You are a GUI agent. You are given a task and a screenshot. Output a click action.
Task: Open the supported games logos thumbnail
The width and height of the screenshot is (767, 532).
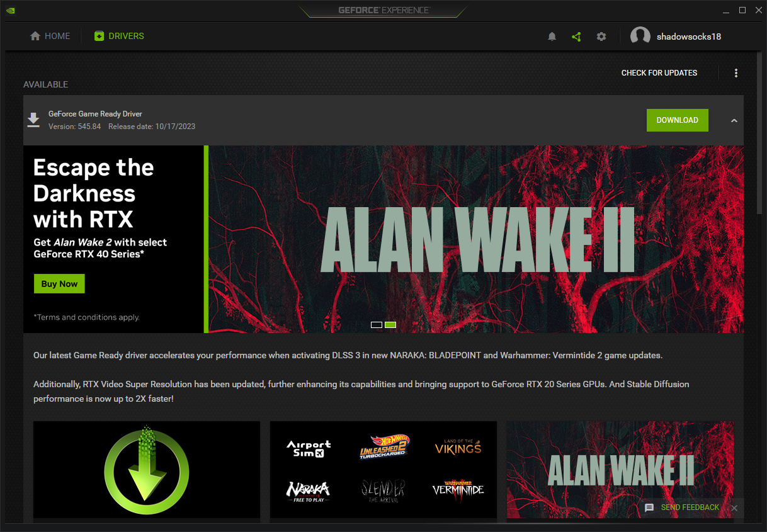[383, 470]
